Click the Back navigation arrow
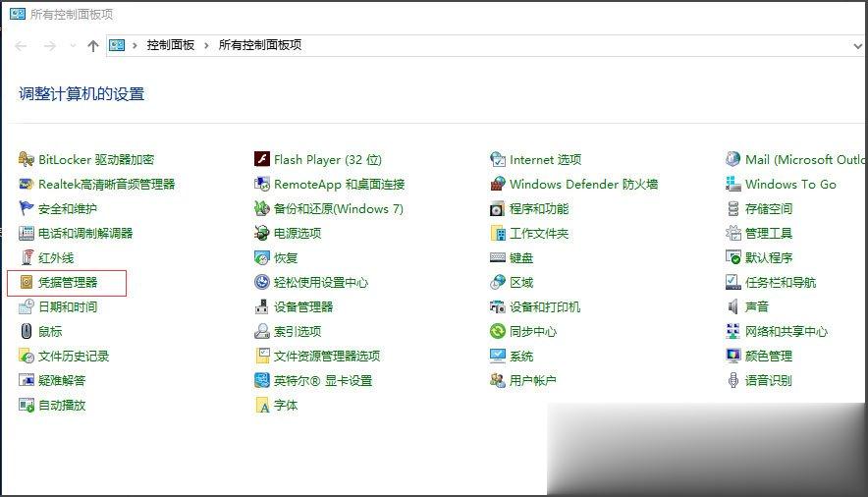Image resolution: width=868 pixels, height=497 pixels. coord(21,46)
